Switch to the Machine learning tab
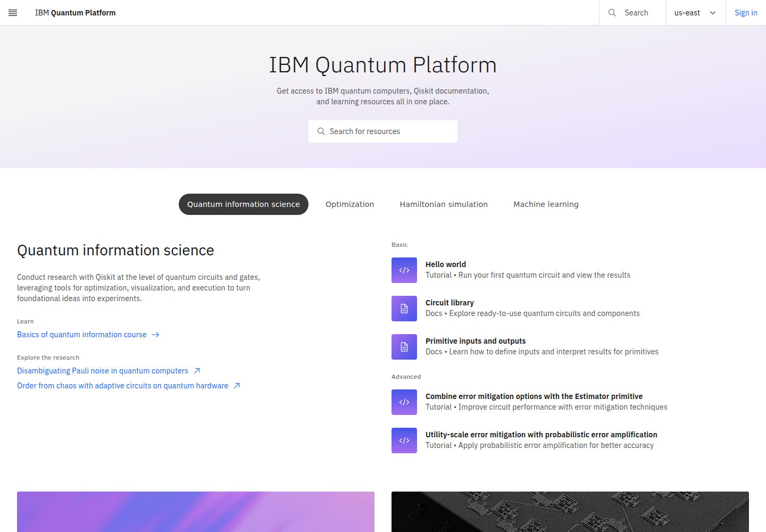This screenshot has height=532, width=766. (x=546, y=204)
